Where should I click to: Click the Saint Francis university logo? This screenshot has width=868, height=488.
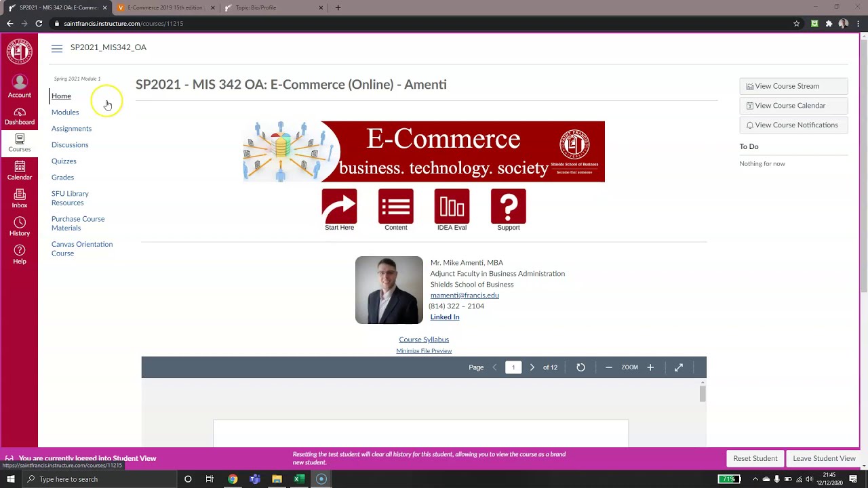click(19, 52)
